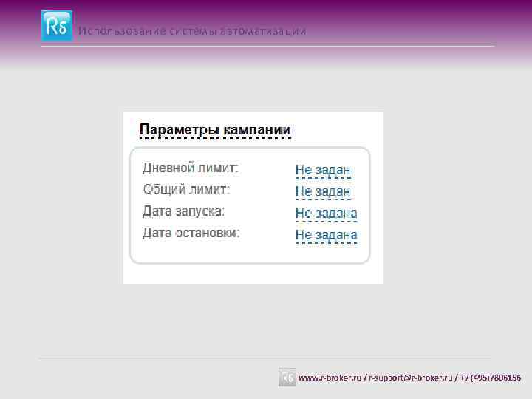
Task: Click 'Не задан' next to Общий лимит
Action: [323, 191]
